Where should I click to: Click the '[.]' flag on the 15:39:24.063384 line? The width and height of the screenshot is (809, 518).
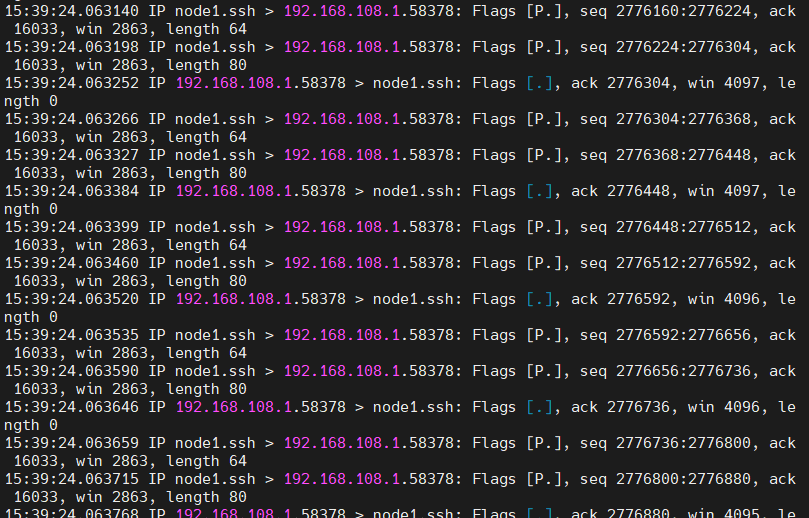pyautogui.click(x=539, y=191)
